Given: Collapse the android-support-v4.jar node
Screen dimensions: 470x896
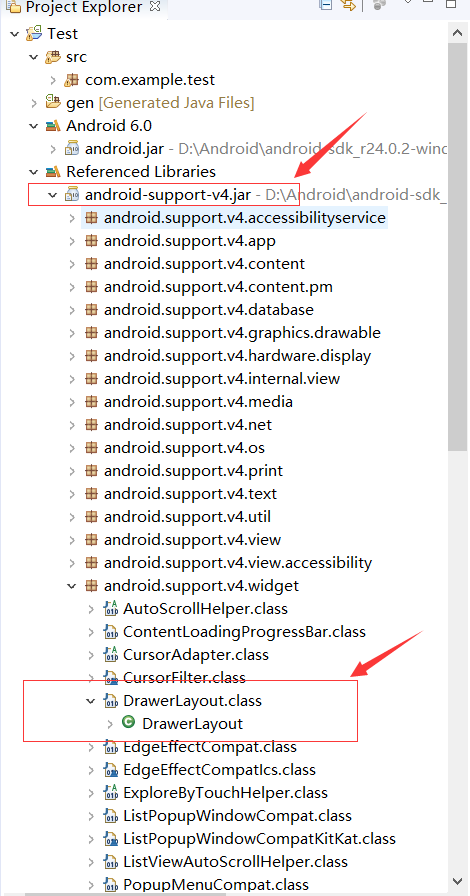Looking at the screenshot, I should pyautogui.click(x=53, y=195).
